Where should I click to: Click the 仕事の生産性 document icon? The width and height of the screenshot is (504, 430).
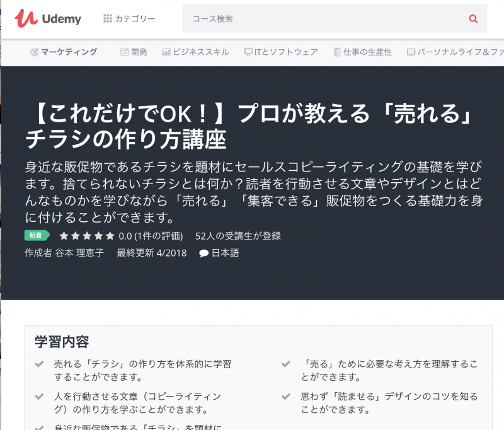[x=337, y=52]
